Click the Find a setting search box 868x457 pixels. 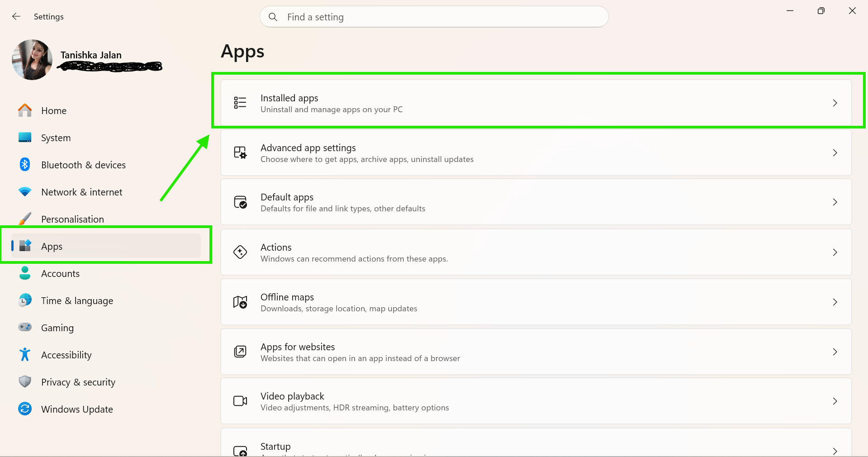coord(434,17)
